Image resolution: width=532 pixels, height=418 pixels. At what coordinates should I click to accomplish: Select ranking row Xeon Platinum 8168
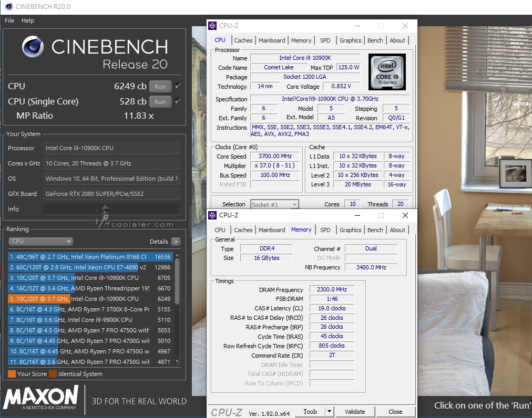point(90,257)
